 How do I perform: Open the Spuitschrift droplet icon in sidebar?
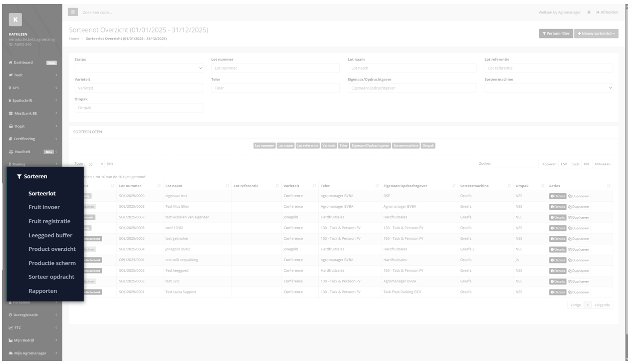pos(11,100)
